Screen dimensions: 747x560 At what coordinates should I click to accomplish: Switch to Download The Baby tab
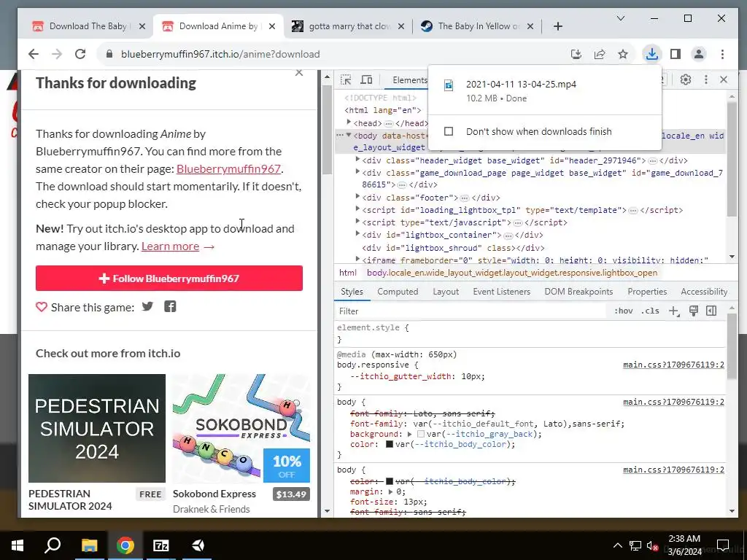click(x=88, y=26)
